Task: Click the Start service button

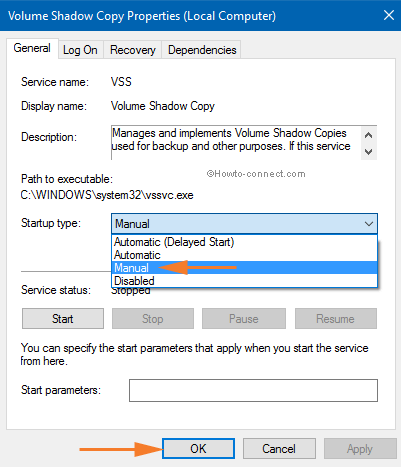Action: (x=63, y=319)
